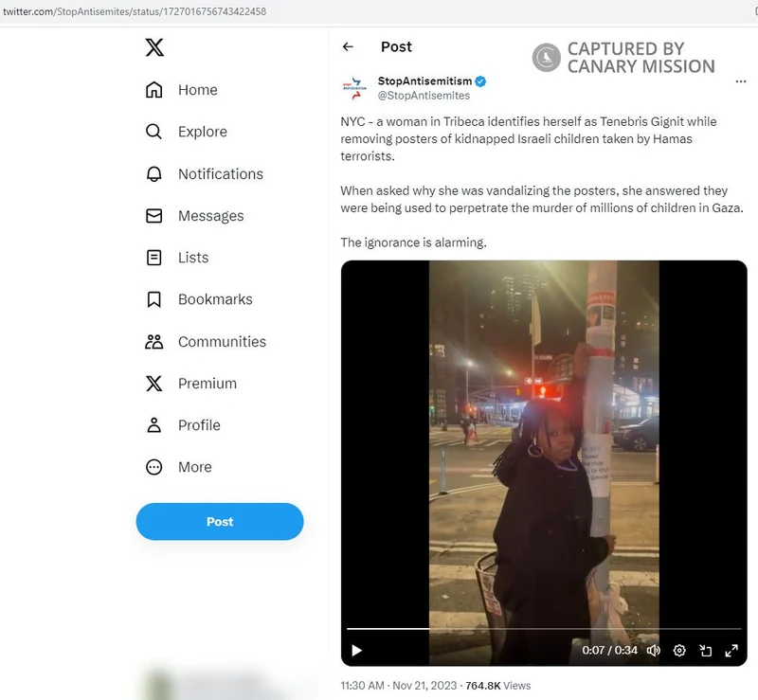Click the Premium X icon

click(153, 384)
